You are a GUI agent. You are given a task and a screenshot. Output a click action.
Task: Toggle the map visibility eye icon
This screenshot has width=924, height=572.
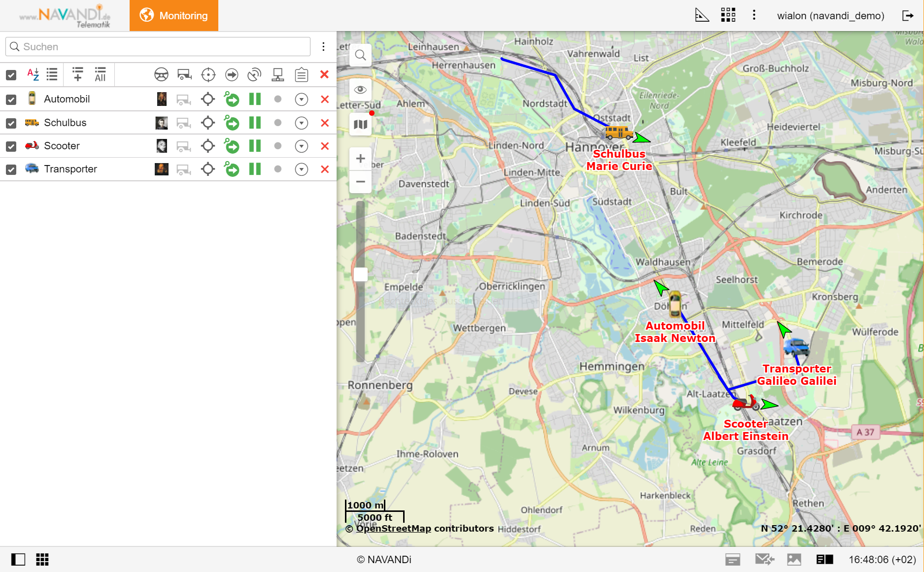(x=360, y=90)
